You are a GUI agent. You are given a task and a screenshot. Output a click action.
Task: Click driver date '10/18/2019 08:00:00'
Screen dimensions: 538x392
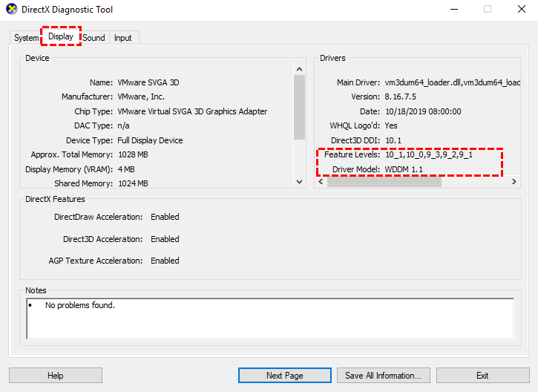tap(423, 111)
